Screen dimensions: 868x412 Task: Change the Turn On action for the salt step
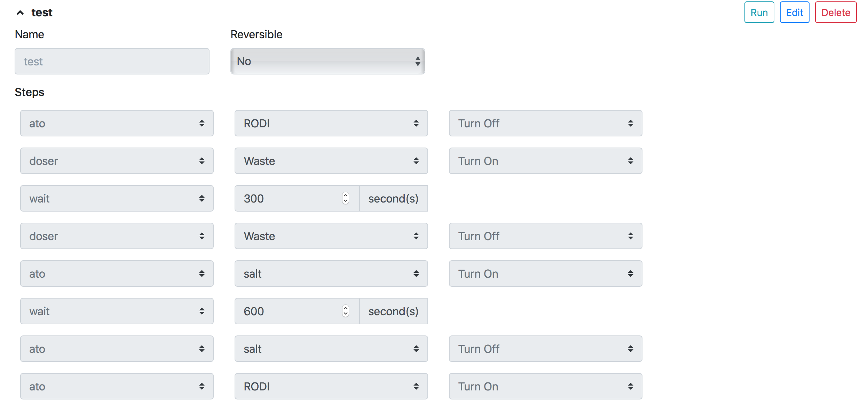click(545, 274)
